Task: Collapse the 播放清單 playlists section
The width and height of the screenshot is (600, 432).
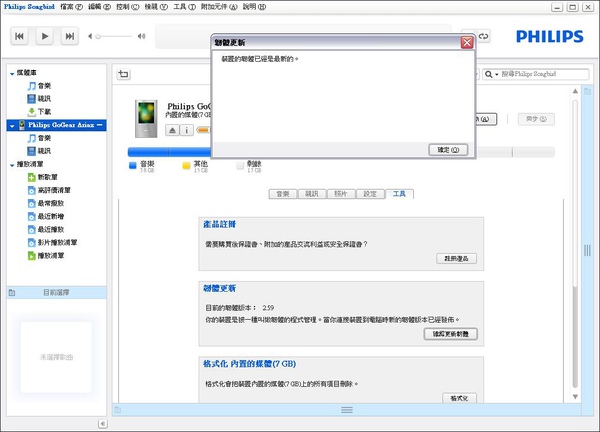Action: point(12,165)
